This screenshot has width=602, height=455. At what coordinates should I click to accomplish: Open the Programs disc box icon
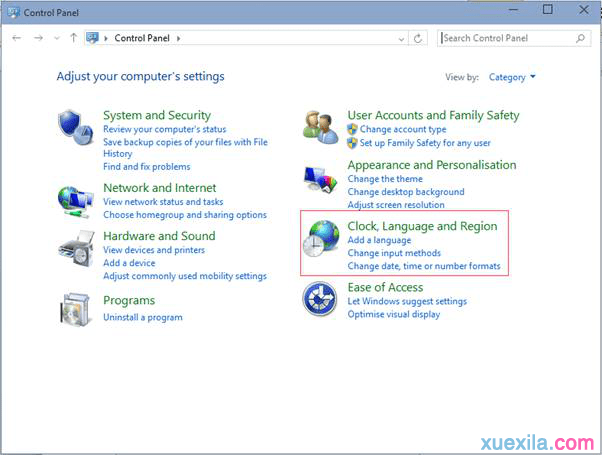click(75, 309)
